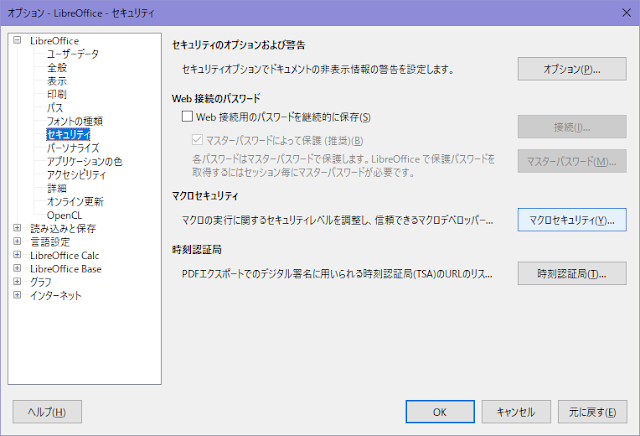The height and width of the screenshot is (436, 640).
Task: Select 詳細 in the options tree
Action: (x=57, y=188)
